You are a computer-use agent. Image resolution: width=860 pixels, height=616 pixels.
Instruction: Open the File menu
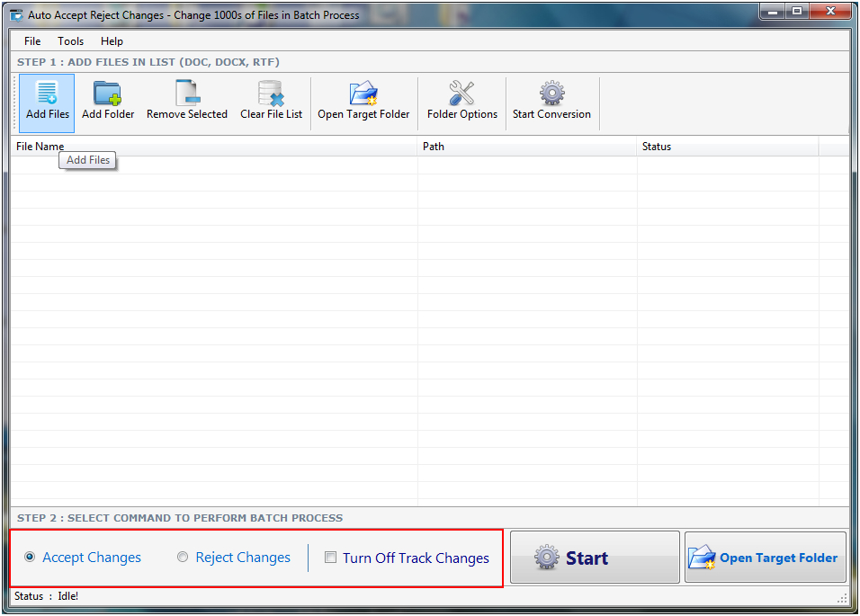point(32,41)
